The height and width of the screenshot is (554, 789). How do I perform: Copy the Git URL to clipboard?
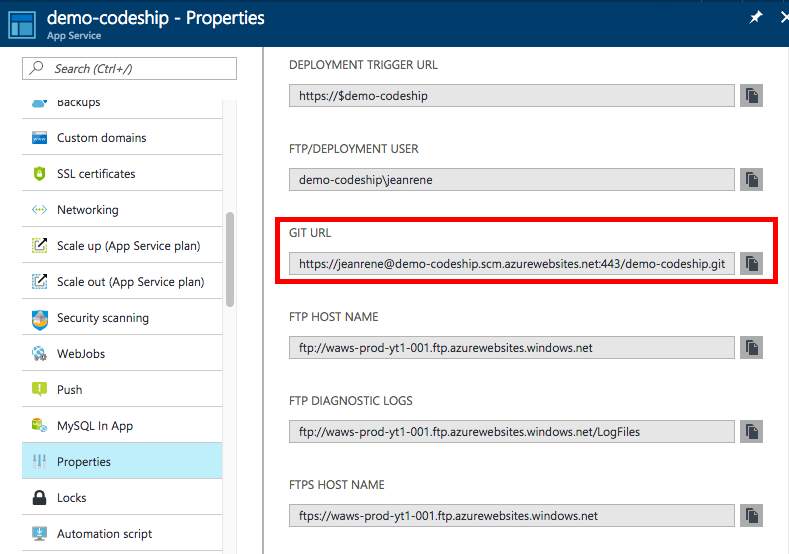pyautogui.click(x=751, y=264)
